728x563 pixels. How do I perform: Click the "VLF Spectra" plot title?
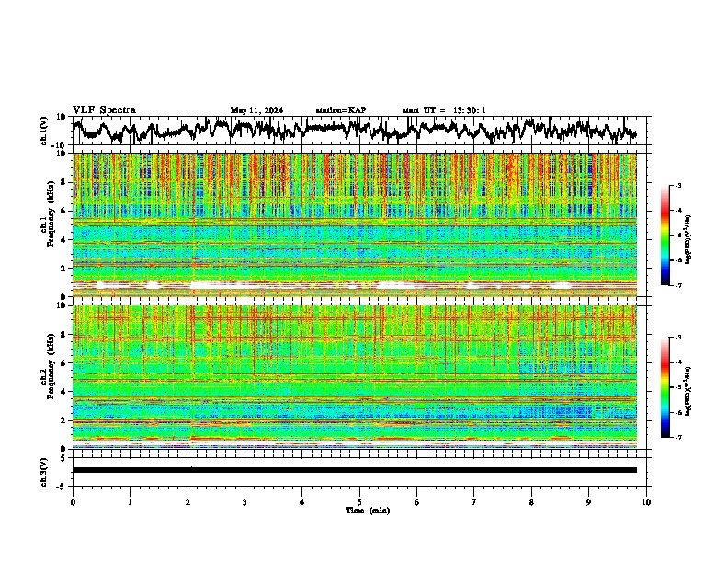[104, 110]
